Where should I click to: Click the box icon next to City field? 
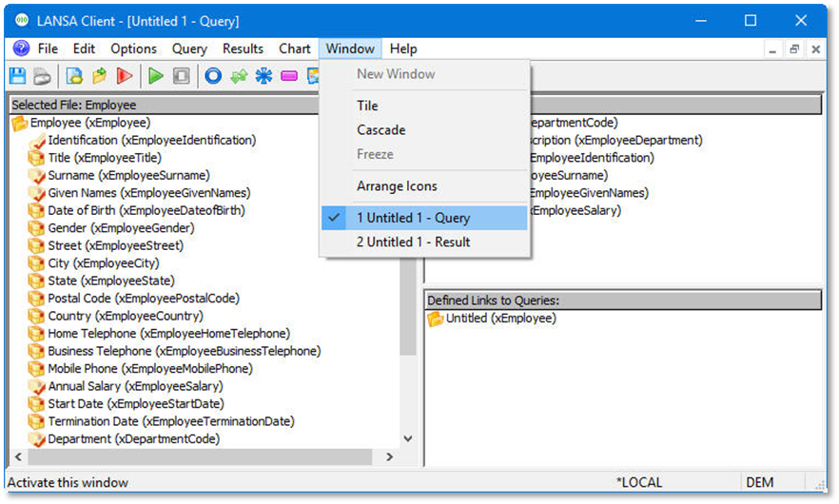[36, 263]
